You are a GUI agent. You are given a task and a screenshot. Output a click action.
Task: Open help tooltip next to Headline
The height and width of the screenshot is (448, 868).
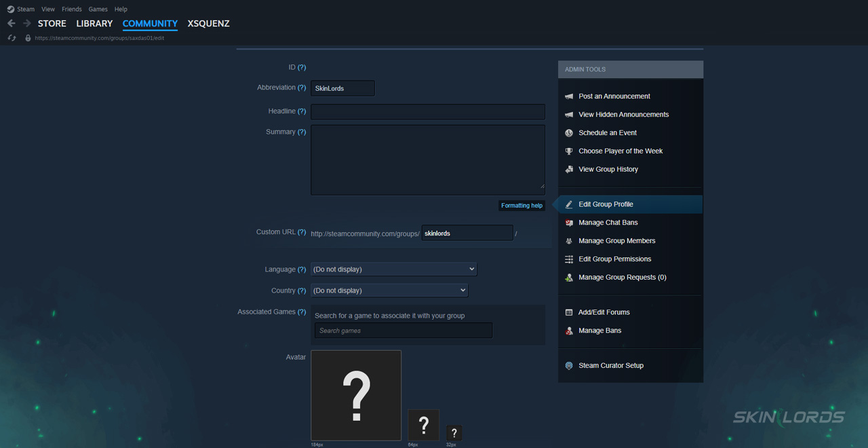(x=302, y=111)
